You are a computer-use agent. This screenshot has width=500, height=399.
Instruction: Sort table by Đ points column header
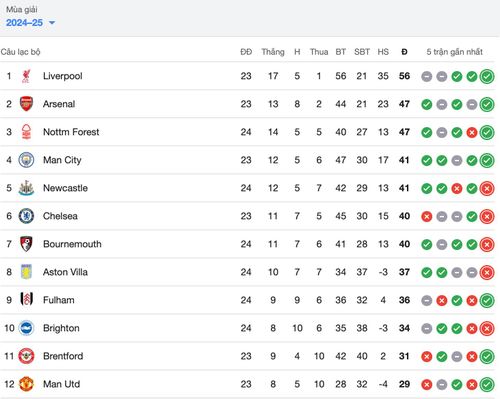click(x=404, y=52)
